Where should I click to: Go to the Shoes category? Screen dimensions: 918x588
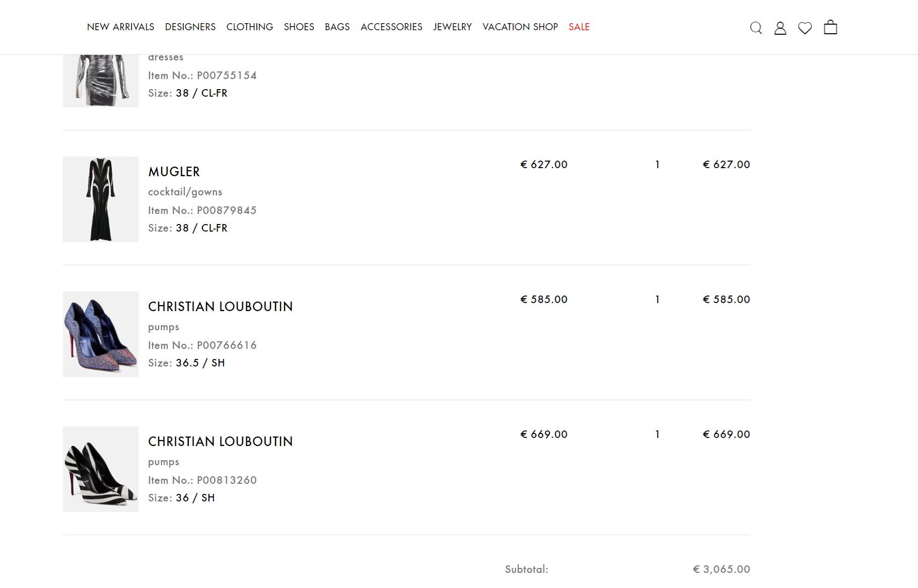[299, 27]
